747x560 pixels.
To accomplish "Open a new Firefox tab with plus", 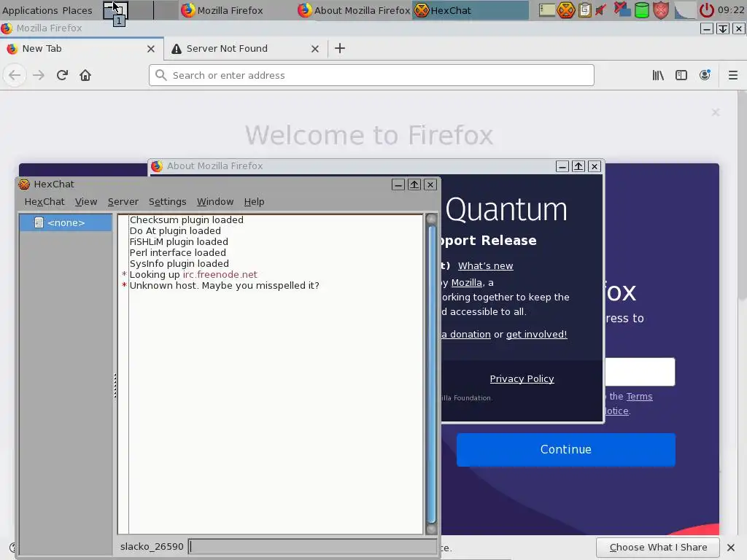I will pyautogui.click(x=340, y=48).
